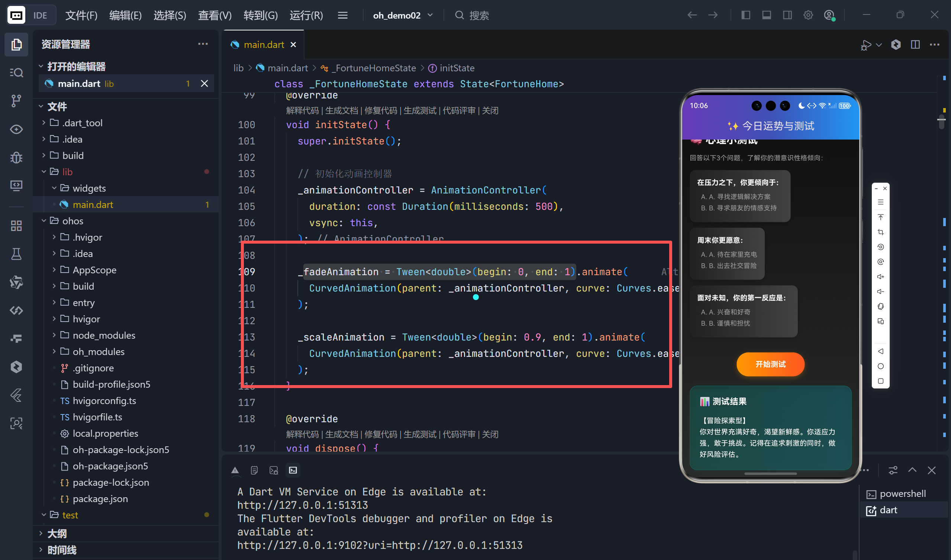This screenshot has width=951, height=560.
Task: Open the Source Control sidebar icon
Action: [16, 101]
